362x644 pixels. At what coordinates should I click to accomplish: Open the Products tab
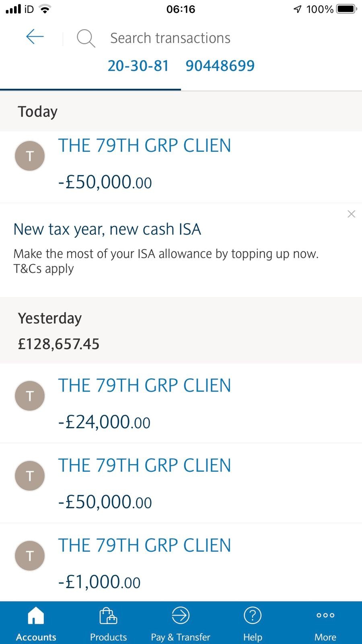(108, 623)
